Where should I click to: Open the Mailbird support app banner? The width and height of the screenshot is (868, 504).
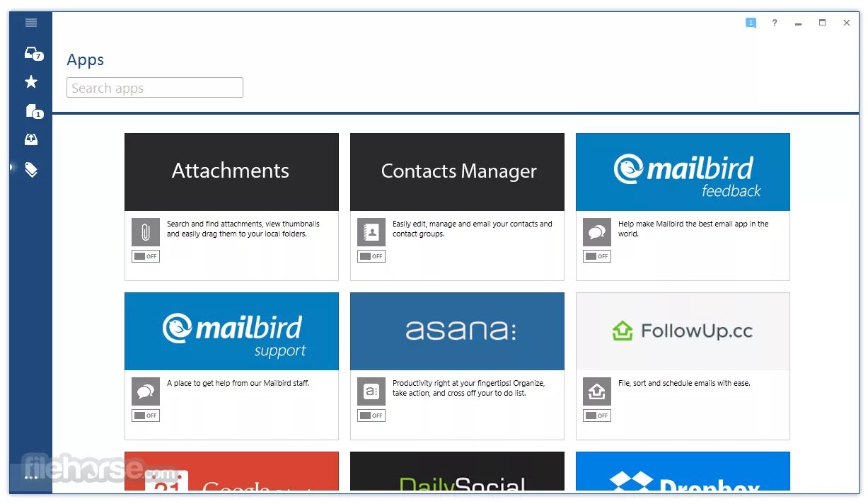coord(231,331)
